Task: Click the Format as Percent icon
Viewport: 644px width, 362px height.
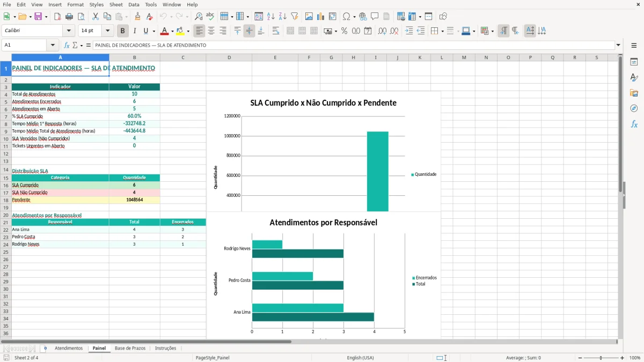Action: pos(344,31)
